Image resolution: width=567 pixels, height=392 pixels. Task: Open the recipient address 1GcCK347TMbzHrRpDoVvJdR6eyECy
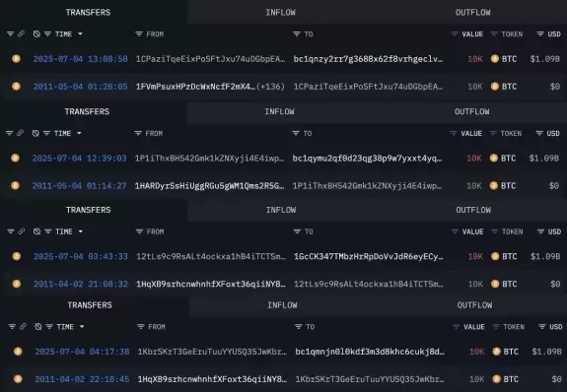pyautogui.click(x=369, y=256)
